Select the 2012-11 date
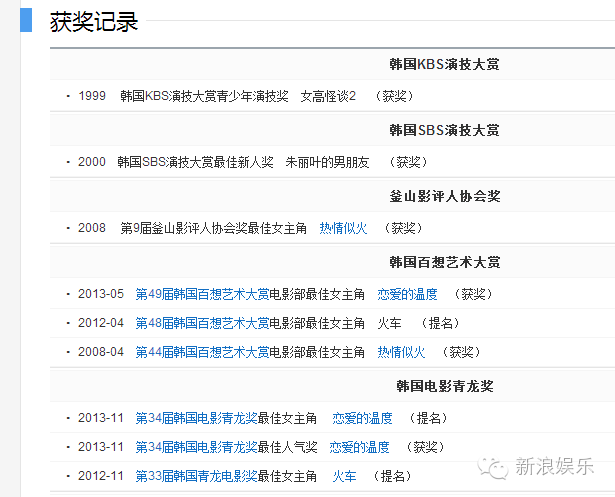 pos(101,476)
